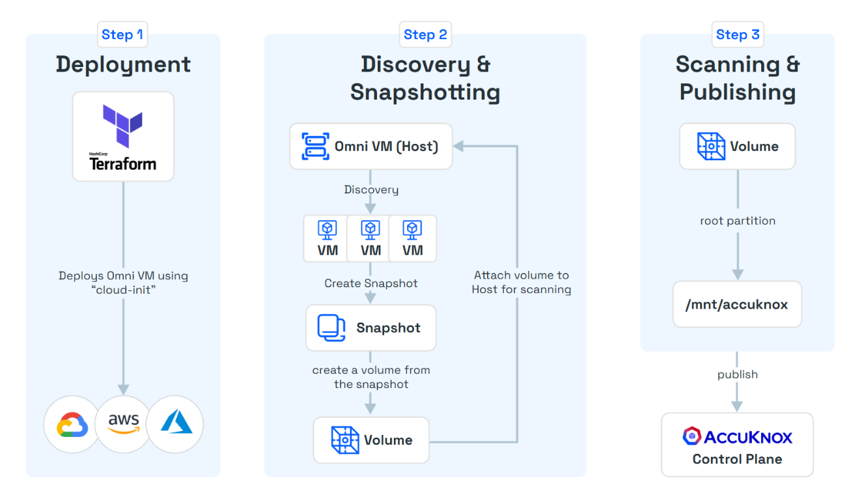Viewport: 864px width, 504px height.
Task: Click the Terraform logo icon
Action: [x=122, y=126]
